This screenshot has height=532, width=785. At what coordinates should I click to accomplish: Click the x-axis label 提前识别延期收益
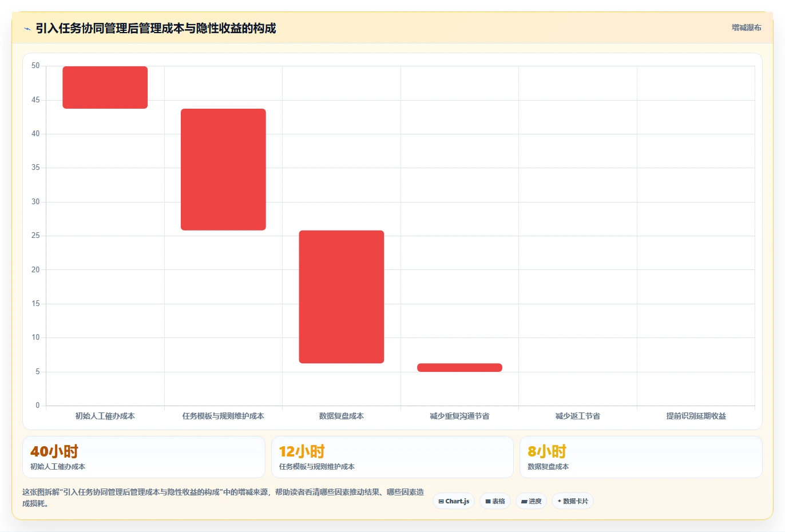pos(696,416)
